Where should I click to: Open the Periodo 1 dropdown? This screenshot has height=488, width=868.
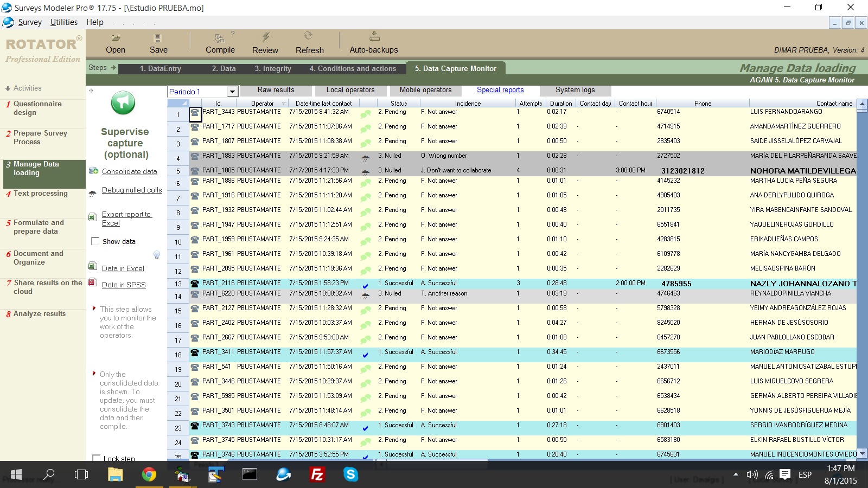[x=233, y=92]
